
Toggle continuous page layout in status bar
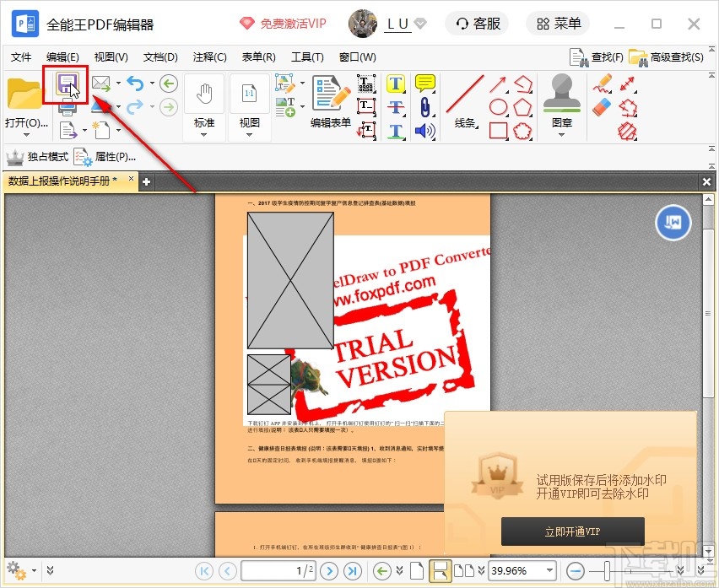coord(440,570)
